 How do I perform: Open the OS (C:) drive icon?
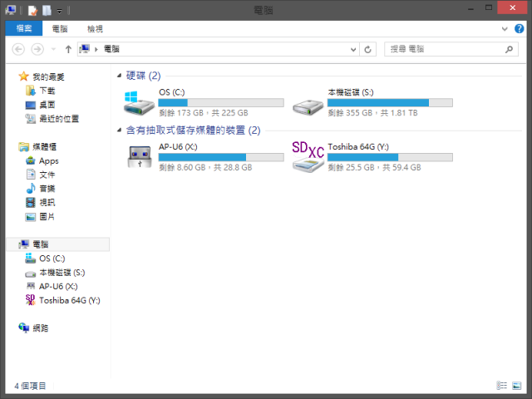pyautogui.click(x=139, y=103)
